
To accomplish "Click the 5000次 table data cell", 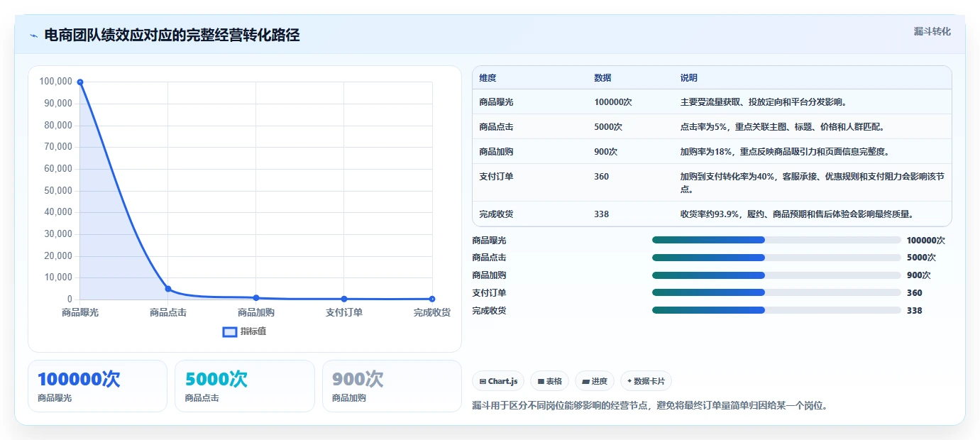I will [x=608, y=127].
